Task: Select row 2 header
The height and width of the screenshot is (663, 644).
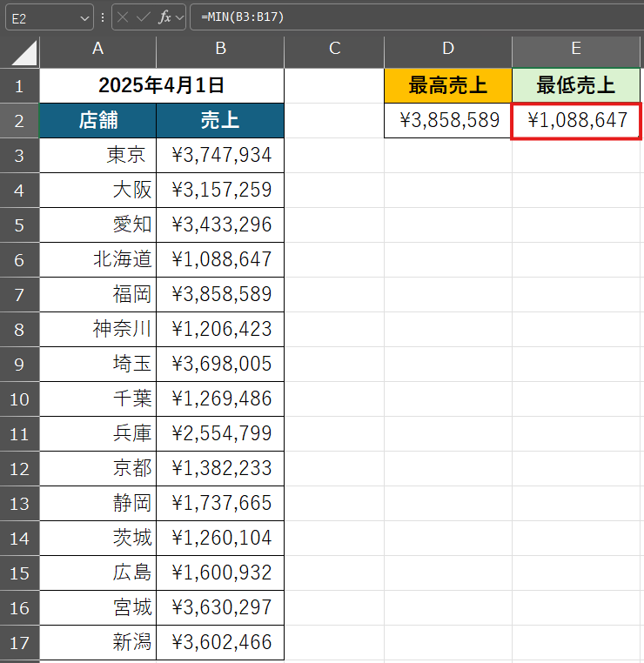Action: coord(19,121)
